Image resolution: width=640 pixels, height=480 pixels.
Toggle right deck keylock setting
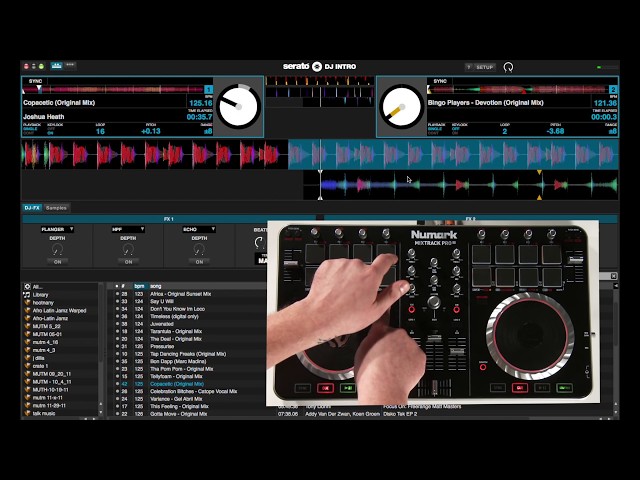coord(456,131)
